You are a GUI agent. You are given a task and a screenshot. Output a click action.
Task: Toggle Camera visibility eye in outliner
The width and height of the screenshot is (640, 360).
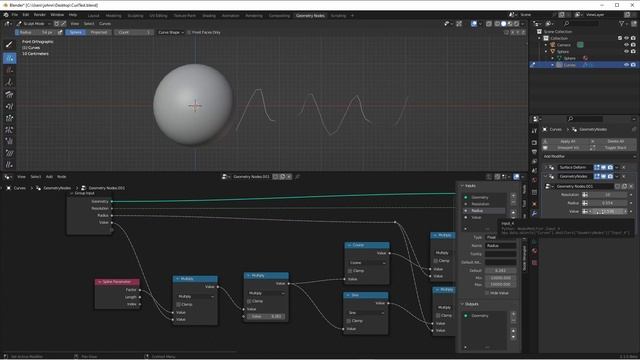tap(626, 45)
